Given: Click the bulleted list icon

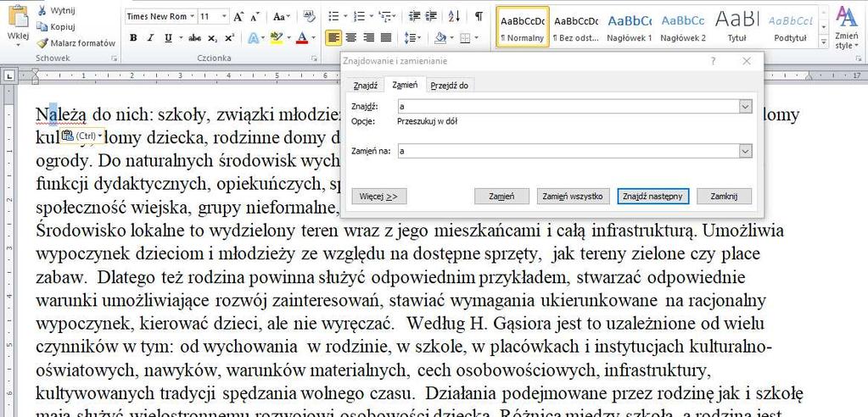Looking at the screenshot, I should point(333,17).
